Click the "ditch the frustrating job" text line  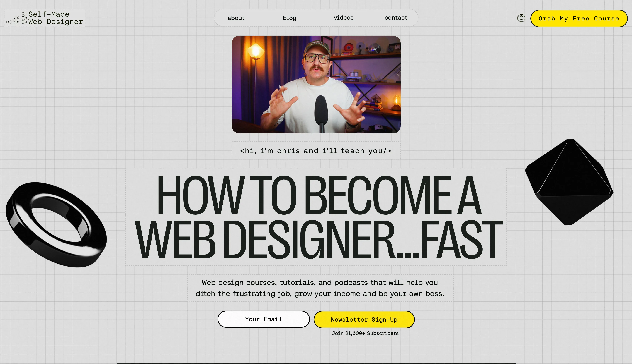(320, 293)
